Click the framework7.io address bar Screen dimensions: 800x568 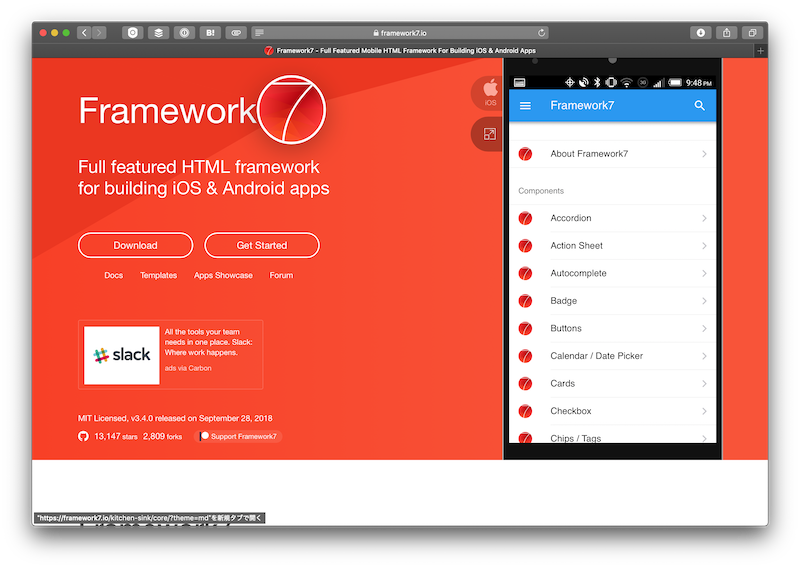(400, 33)
